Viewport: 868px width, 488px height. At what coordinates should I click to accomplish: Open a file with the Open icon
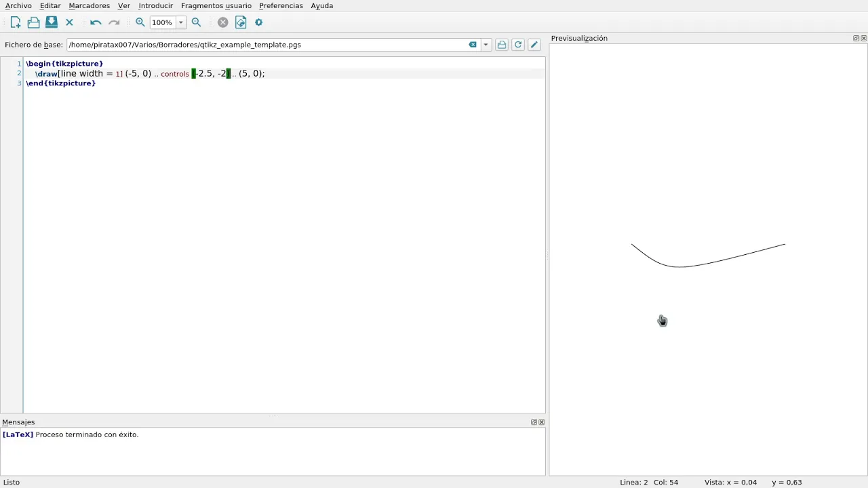click(33, 22)
